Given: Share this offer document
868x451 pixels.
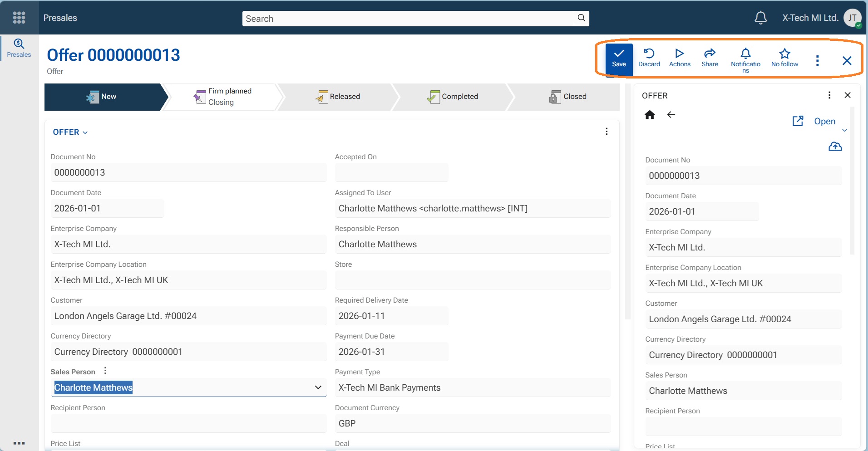Looking at the screenshot, I should point(710,58).
